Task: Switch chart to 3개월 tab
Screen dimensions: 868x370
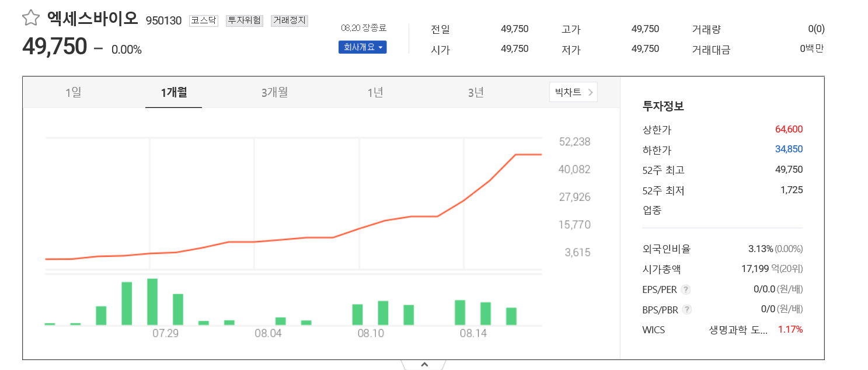Action: click(274, 92)
